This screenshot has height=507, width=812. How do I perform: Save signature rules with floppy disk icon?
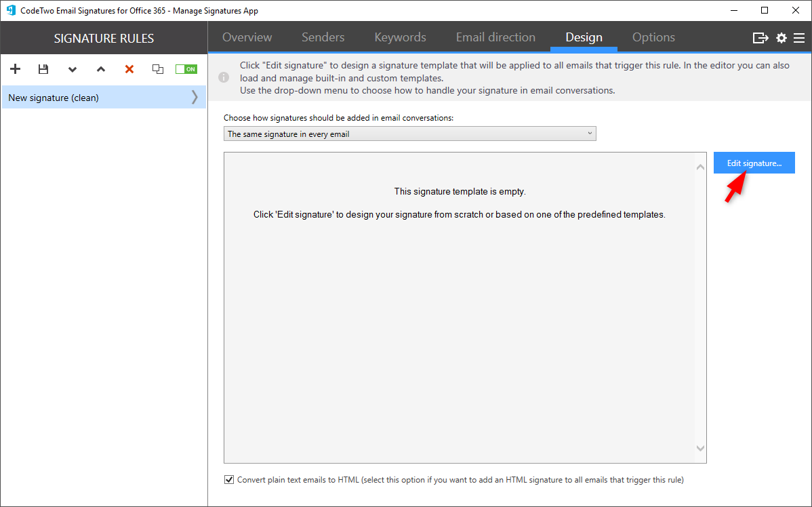43,69
